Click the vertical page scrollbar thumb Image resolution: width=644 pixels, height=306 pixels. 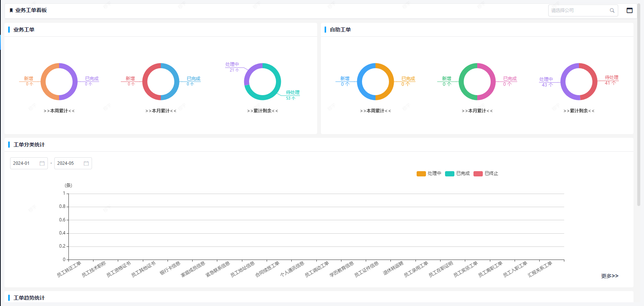coord(639,105)
